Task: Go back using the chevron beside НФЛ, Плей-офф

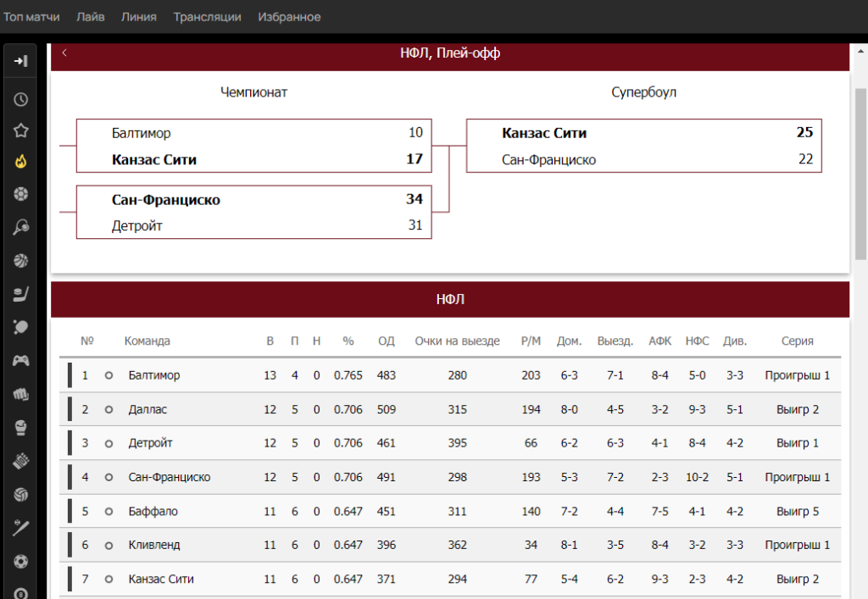Action: coord(64,53)
